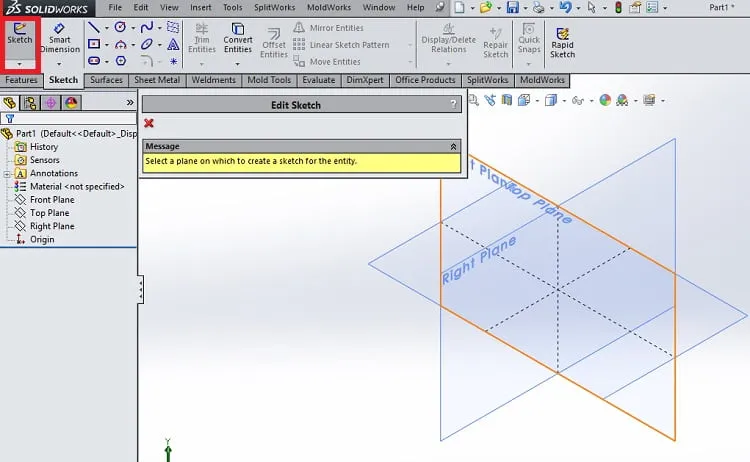Open the Line tool dropdown arrow
The height and width of the screenshot is (462, 750).
tap(106, 28)
